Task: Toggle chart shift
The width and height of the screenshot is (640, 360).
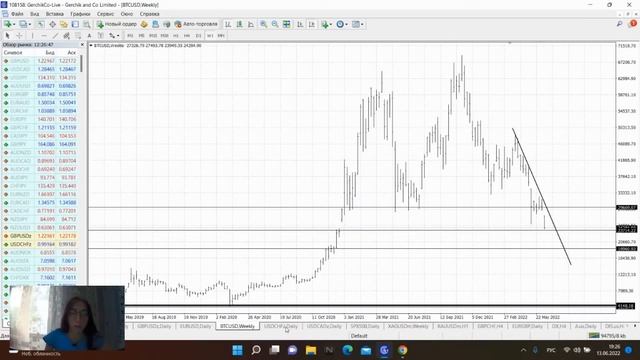Action: (x=312, y=24)
